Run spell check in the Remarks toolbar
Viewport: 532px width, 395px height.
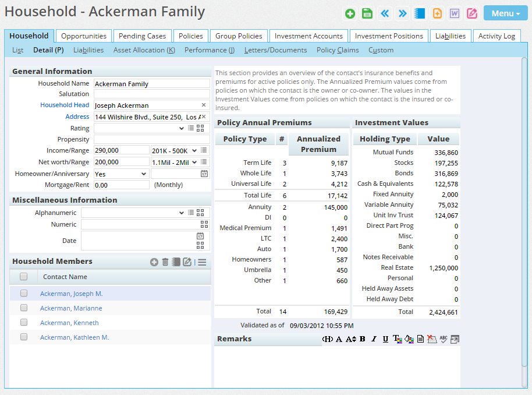pyautogui.click(x=443, y=339)
